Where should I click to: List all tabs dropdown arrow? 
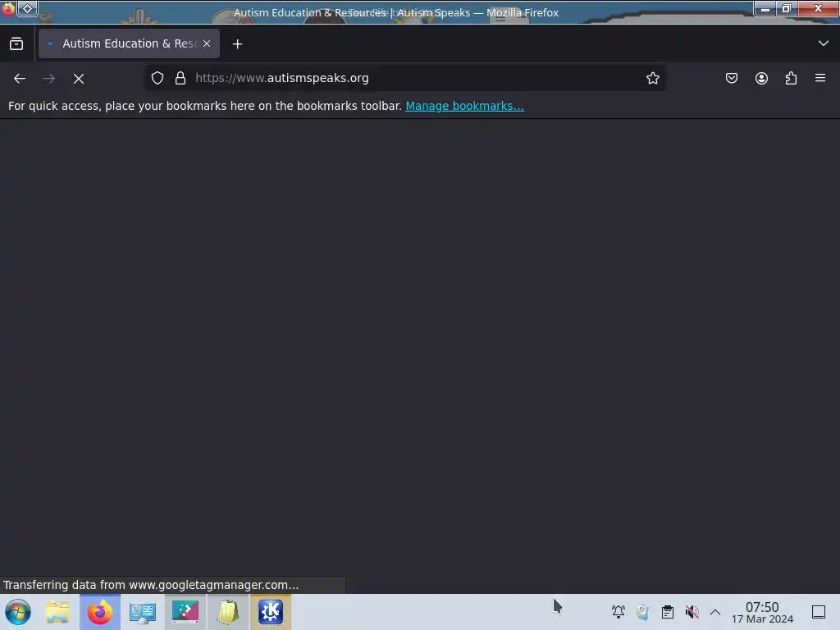[x=824, y=43]
